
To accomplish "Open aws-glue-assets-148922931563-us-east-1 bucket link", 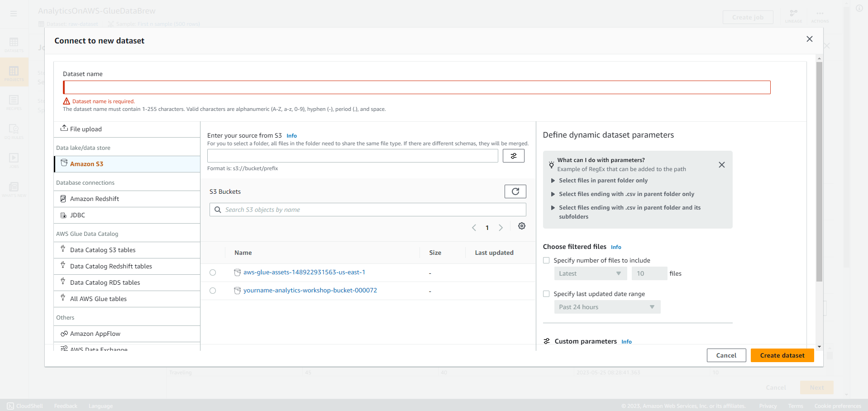I will coord(304,272).
